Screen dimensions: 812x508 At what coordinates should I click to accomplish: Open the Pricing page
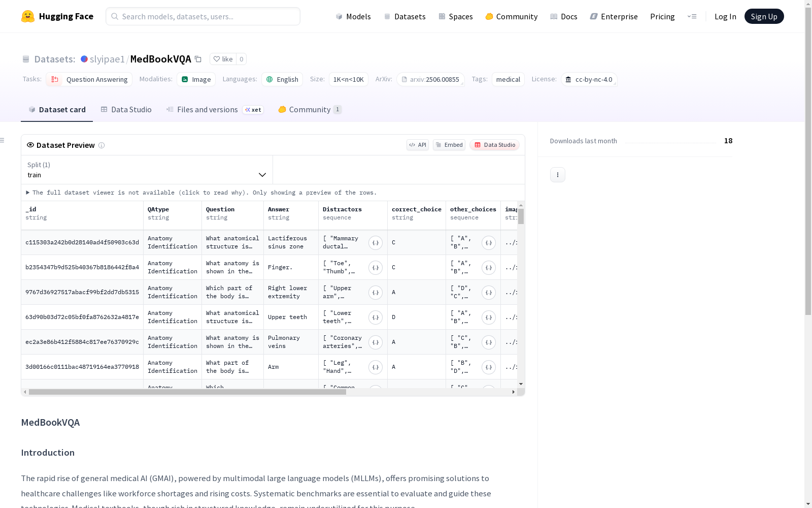[x=662, y=16]
